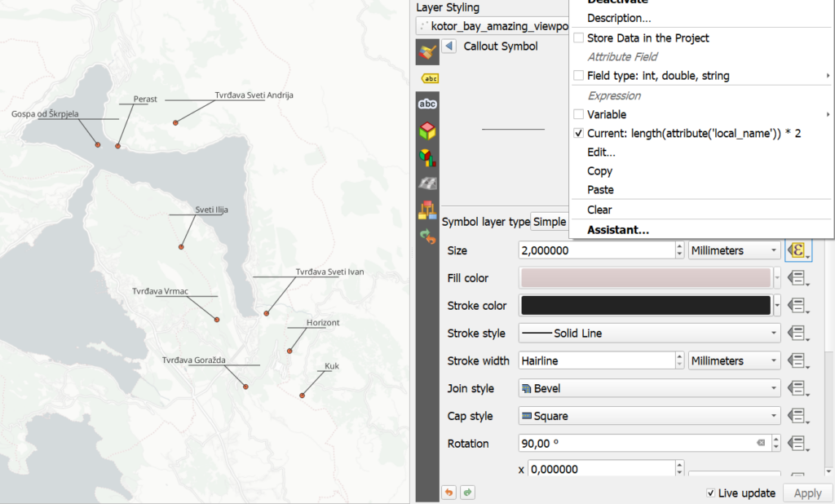Viewport: 835px width, 504px height.
Task: Choose Clear in the override menu
Action: tap(599, 210)
